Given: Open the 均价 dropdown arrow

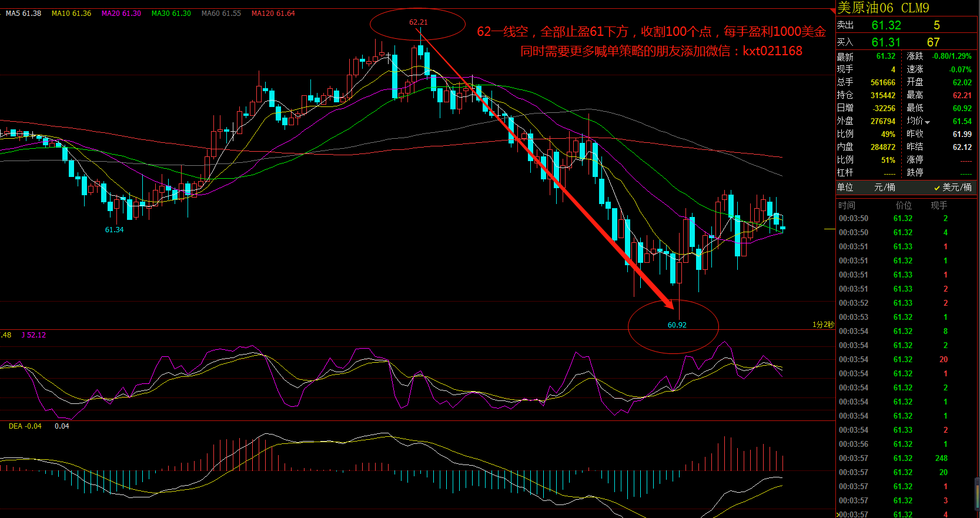Looking at the screenshot, I should click(928, 122).
